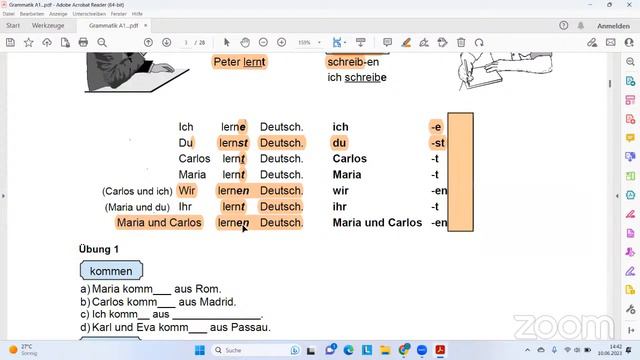Image resolution: width=640 pixels, height=360 pixels.
Task: Open Adobe Acrobat from the taskbar
Action: point(440,350)
